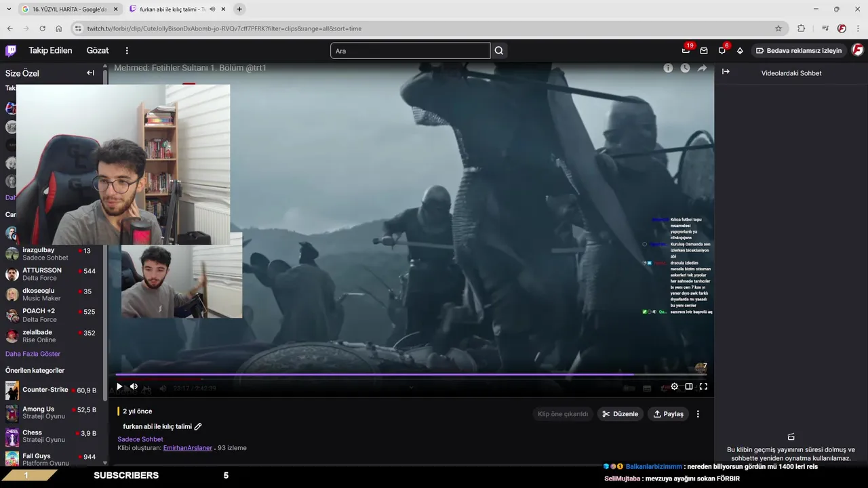868x488 pixels.
Task: Open the Bits diamond icon
Action: coord(740,51)
